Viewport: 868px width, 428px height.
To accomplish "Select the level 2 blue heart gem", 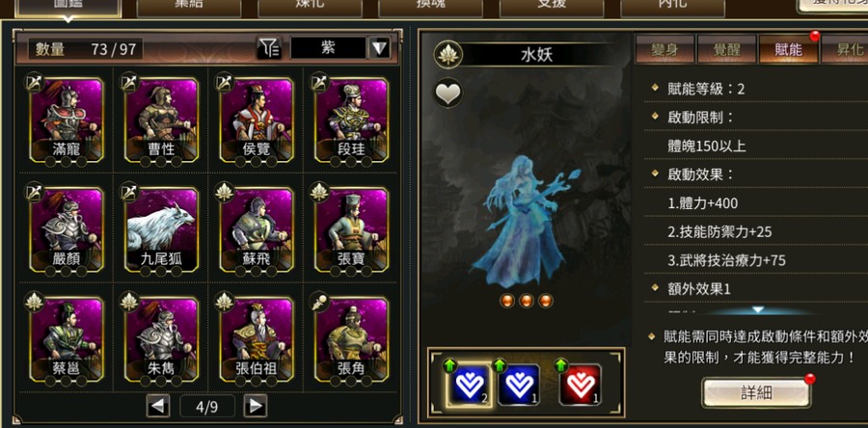I will 469,385.
